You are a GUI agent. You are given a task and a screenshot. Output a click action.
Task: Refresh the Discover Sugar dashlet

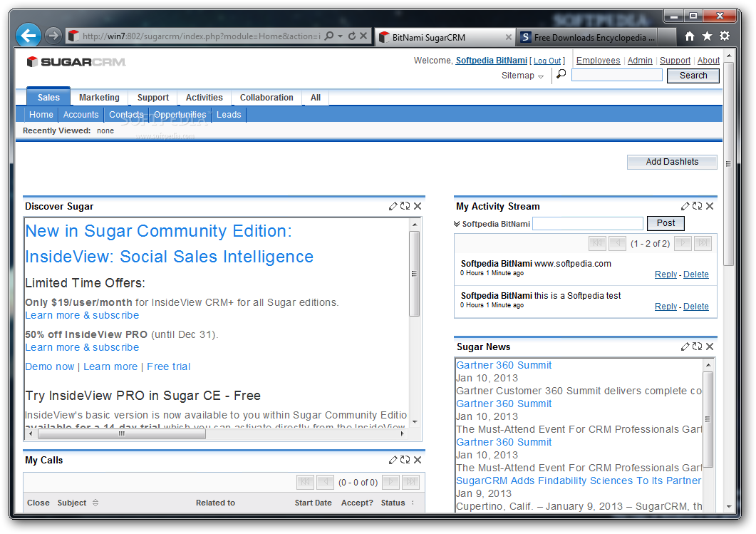(405, 206)
